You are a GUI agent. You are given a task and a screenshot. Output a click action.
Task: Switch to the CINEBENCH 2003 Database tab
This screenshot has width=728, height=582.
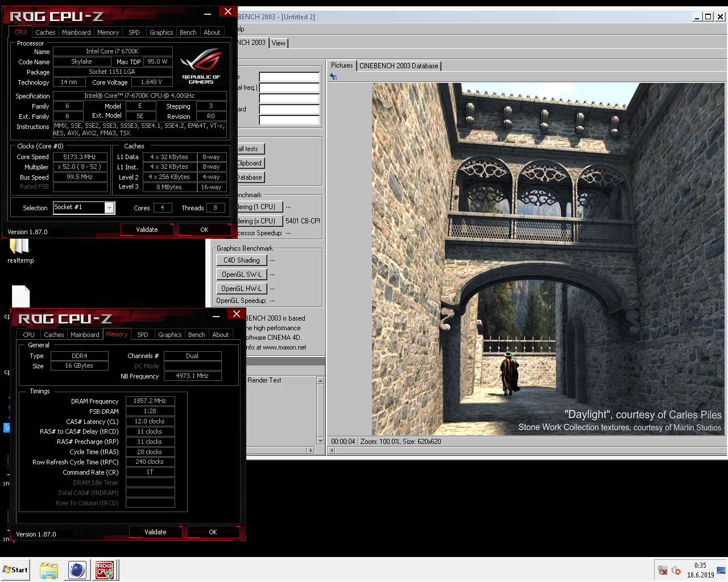(x=399, y=66)
